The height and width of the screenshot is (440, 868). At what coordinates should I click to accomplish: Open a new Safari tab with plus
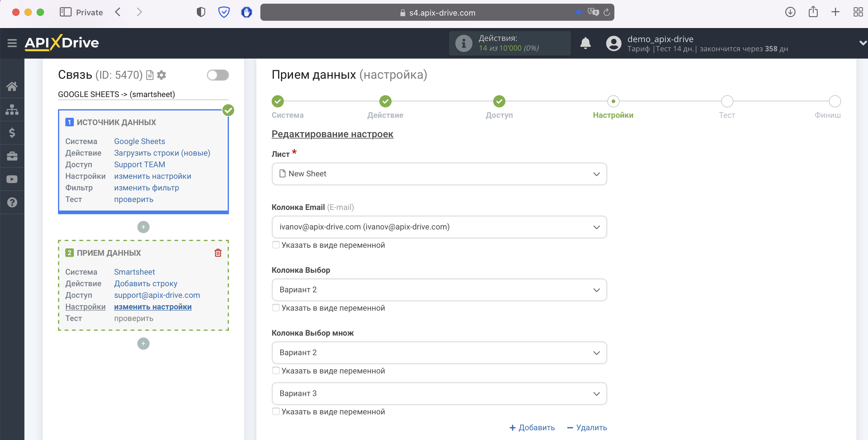coord(835,12)
